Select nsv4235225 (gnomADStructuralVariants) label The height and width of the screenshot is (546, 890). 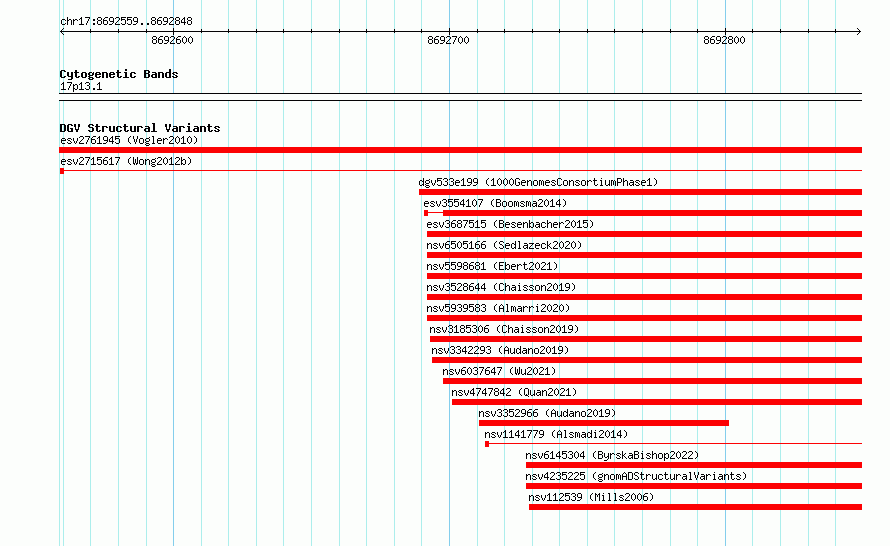click(x=636, y=476)
